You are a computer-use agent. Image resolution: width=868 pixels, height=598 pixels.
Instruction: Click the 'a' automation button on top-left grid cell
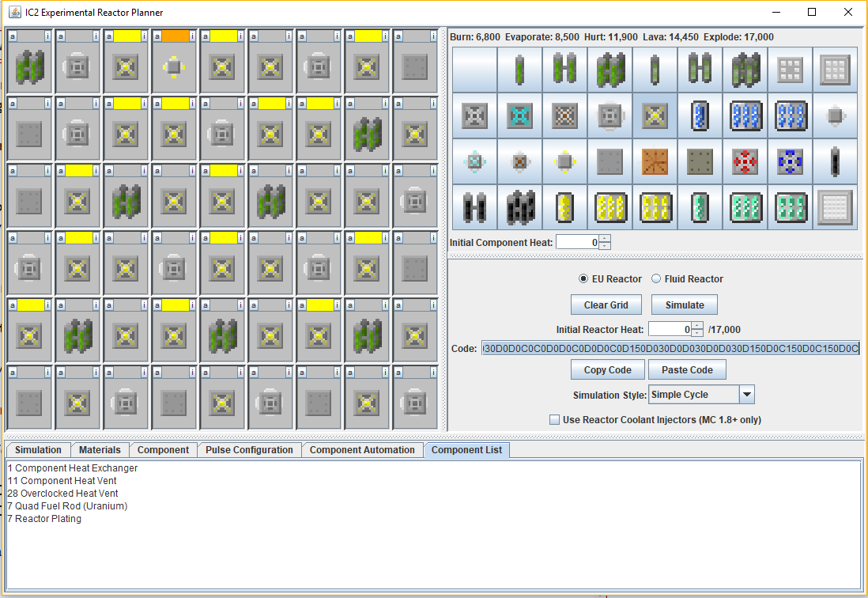12,36
